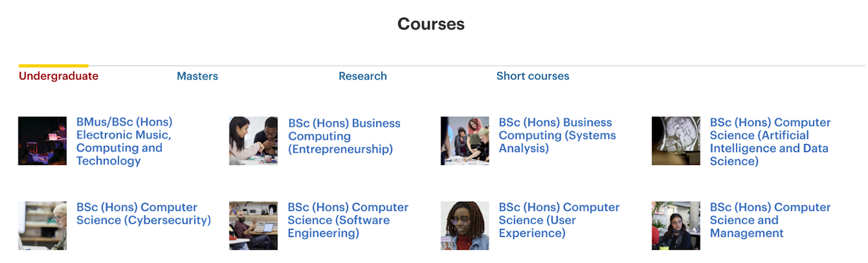
Task: Select the Systems Analysis course photo
Action: pos(465,141)
